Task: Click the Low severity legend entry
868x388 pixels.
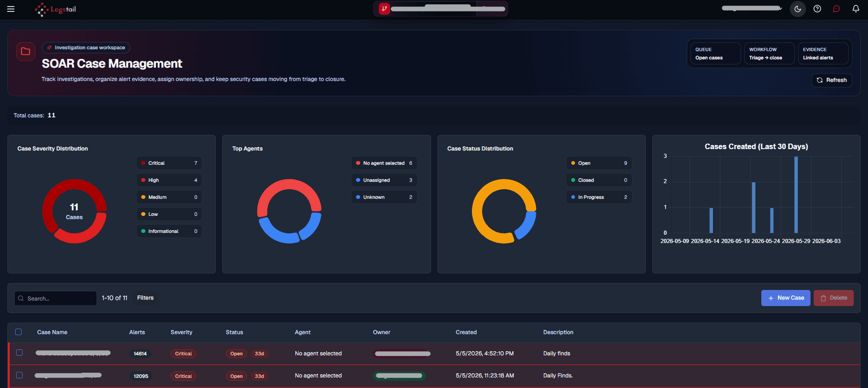Action: 169,214
